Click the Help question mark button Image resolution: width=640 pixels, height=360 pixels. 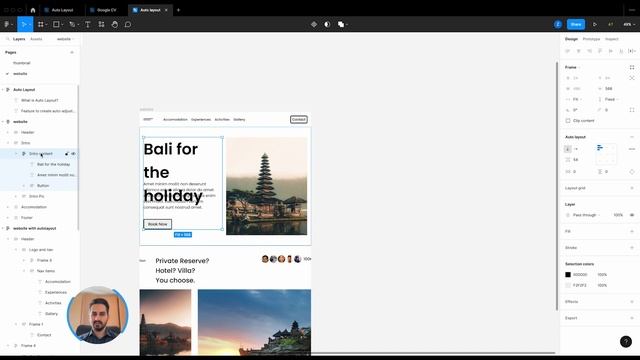pyautogui.click(x=626, y=341)
